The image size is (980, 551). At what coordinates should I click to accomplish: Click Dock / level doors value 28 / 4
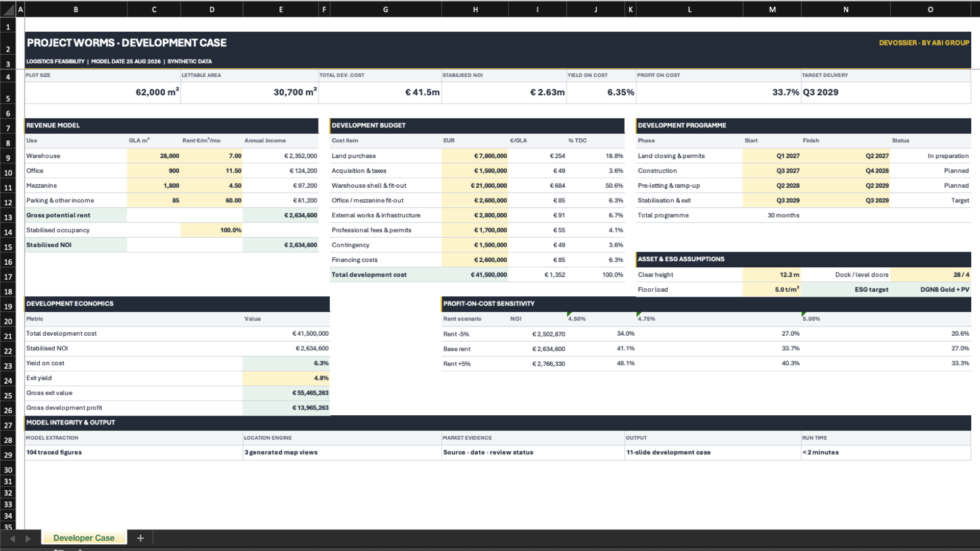930,274
